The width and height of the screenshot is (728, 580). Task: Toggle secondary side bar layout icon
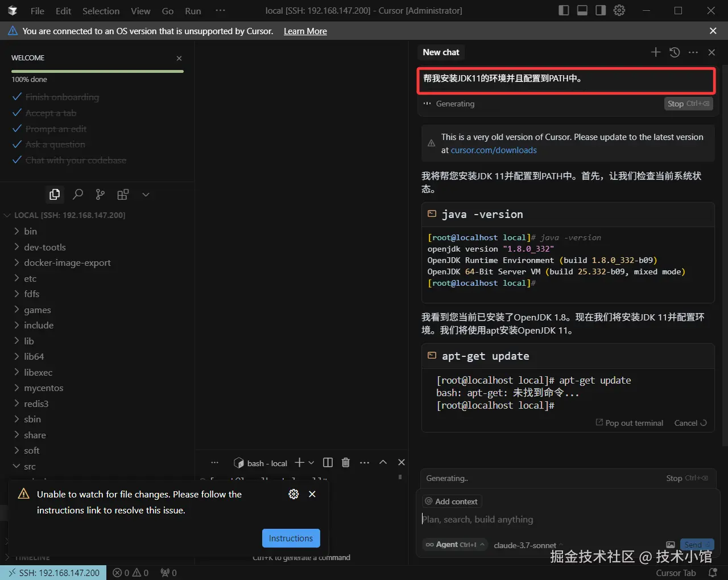601,10
